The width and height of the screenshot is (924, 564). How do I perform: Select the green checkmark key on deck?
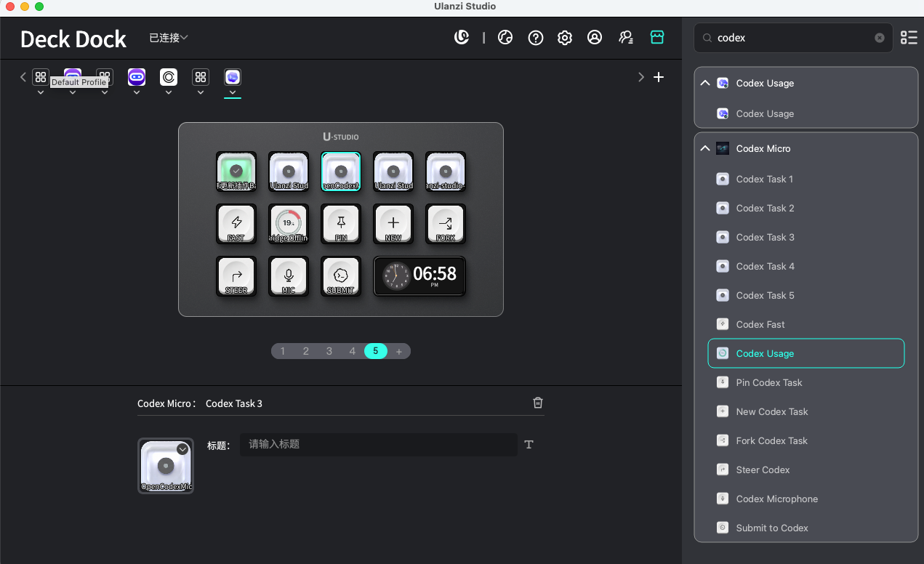click(x=236, y=172)
